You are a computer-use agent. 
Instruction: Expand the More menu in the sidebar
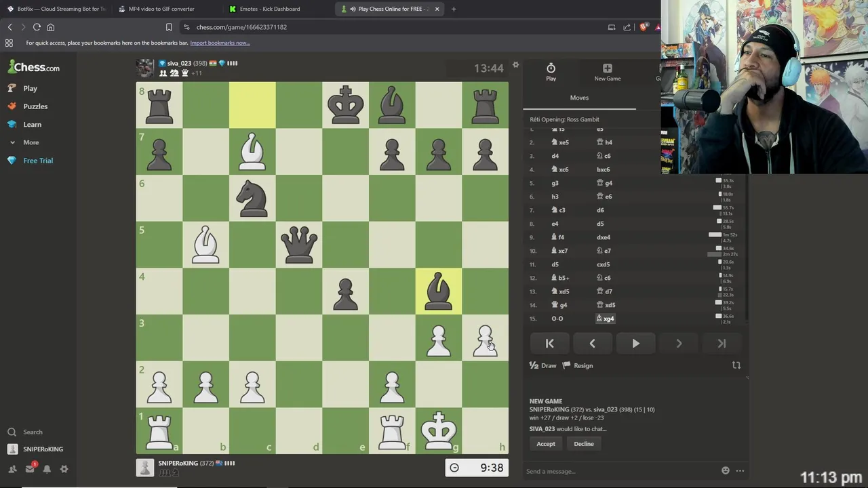24,142
